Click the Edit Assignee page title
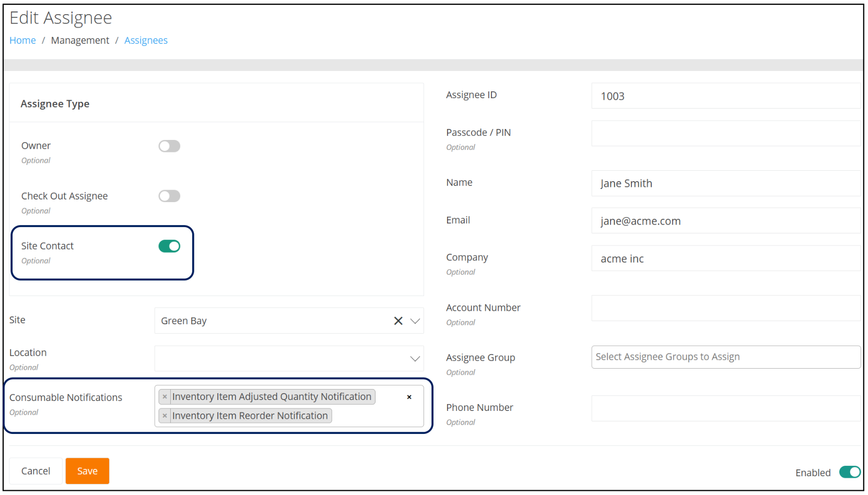 click(x=61, y=18)
